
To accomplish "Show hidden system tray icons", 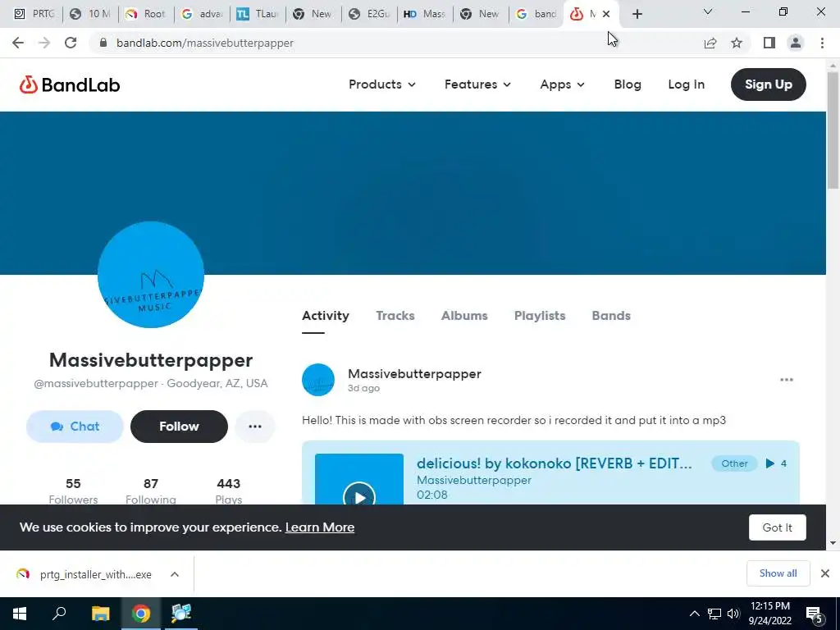I will coord(694,614).
